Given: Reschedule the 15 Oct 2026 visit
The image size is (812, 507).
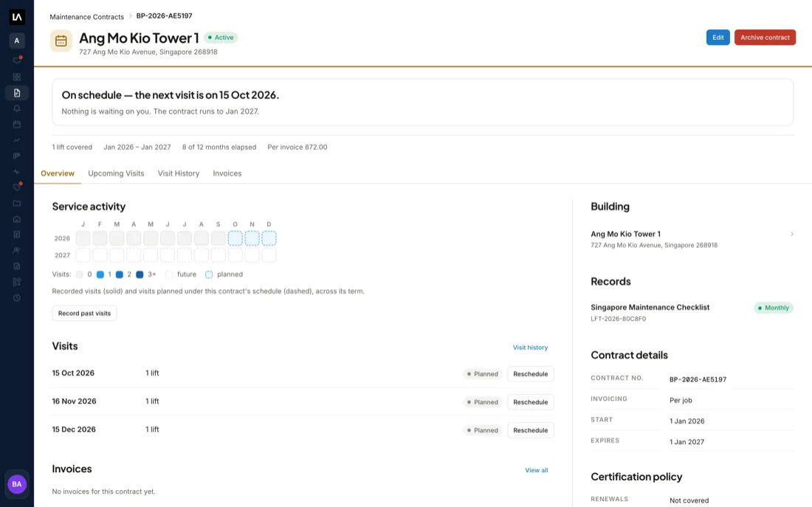Looking at the screenshot, I should pos(530,374).
